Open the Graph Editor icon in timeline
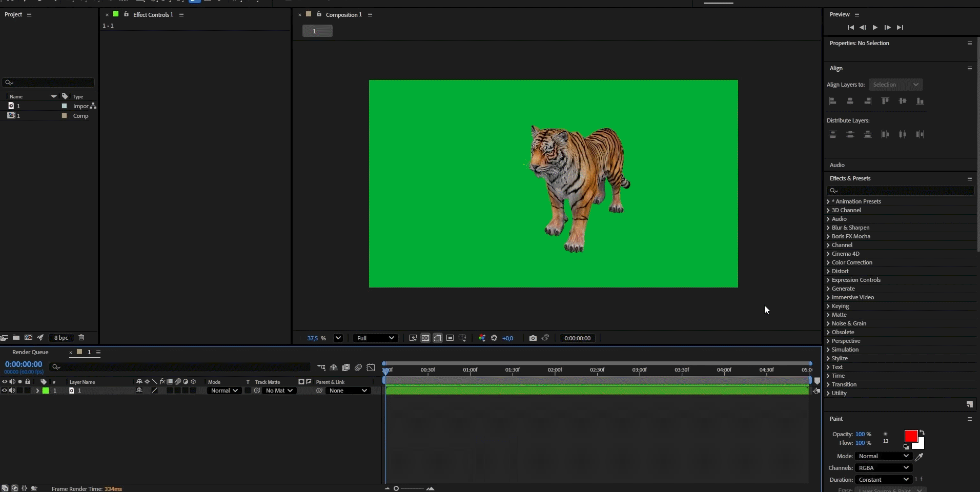Image resolution: width=980 pixels, height=492 pixels. coord(371,367)
